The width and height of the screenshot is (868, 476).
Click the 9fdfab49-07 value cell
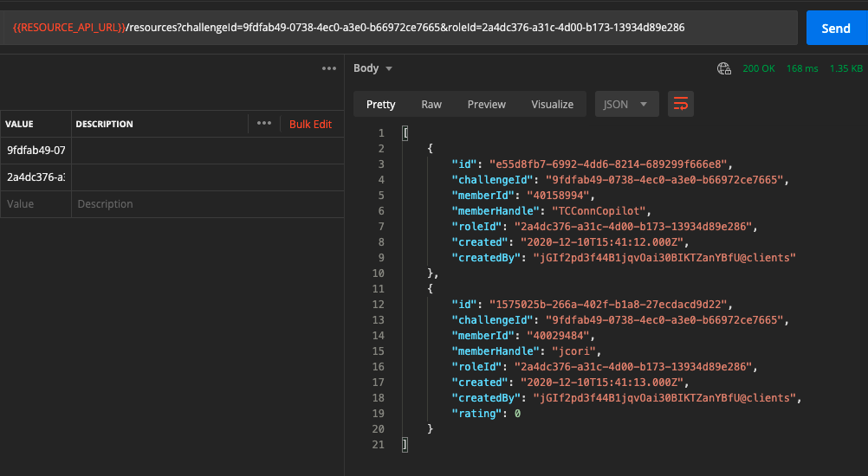click(36, 151)
